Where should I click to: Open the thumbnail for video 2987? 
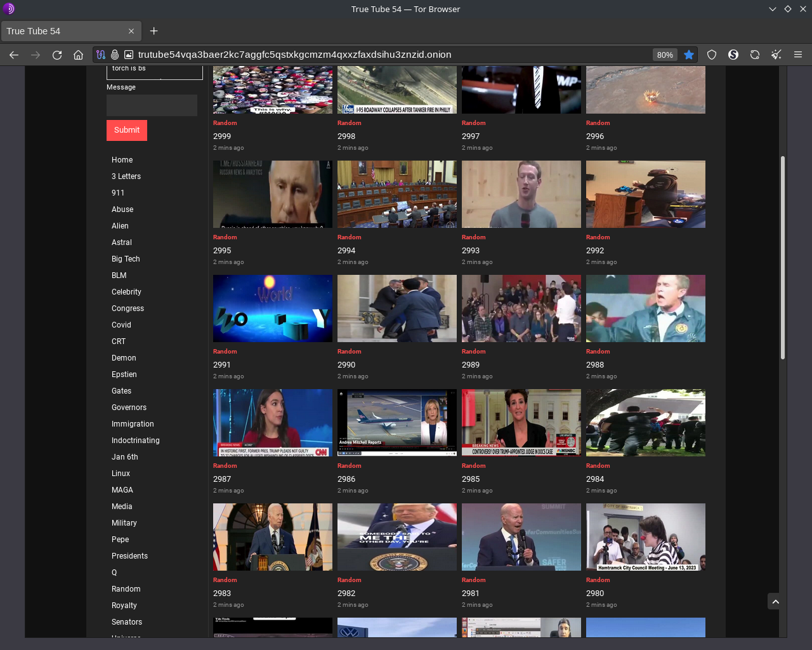pos(273,423)
